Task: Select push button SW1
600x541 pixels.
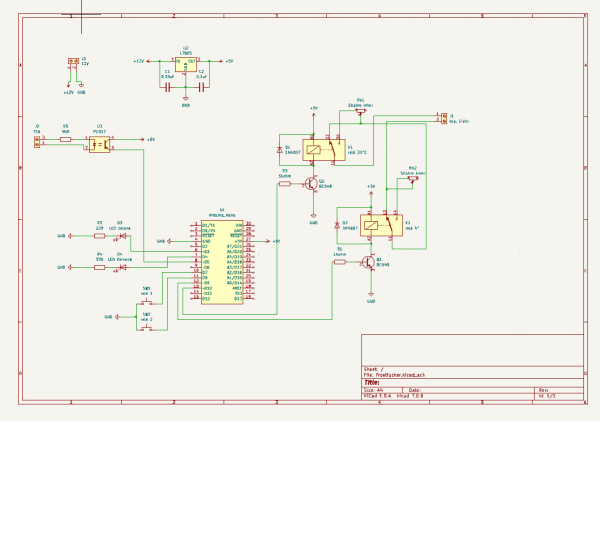Action: [147, 303]
